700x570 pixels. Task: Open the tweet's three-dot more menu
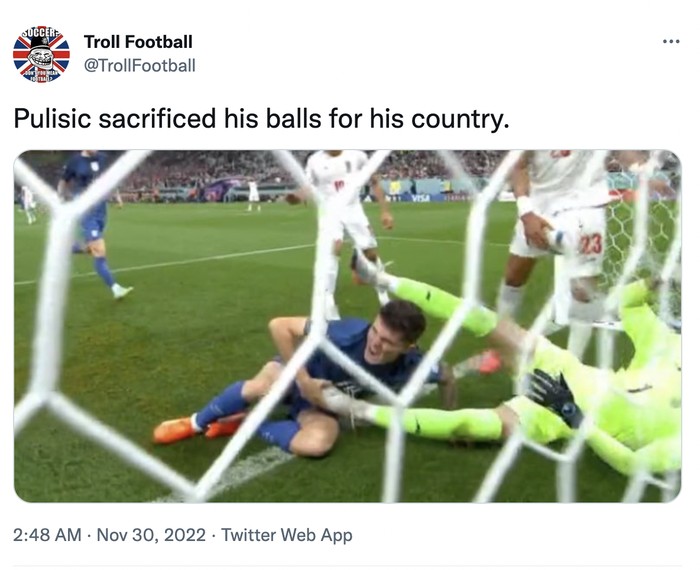(671, 42)
